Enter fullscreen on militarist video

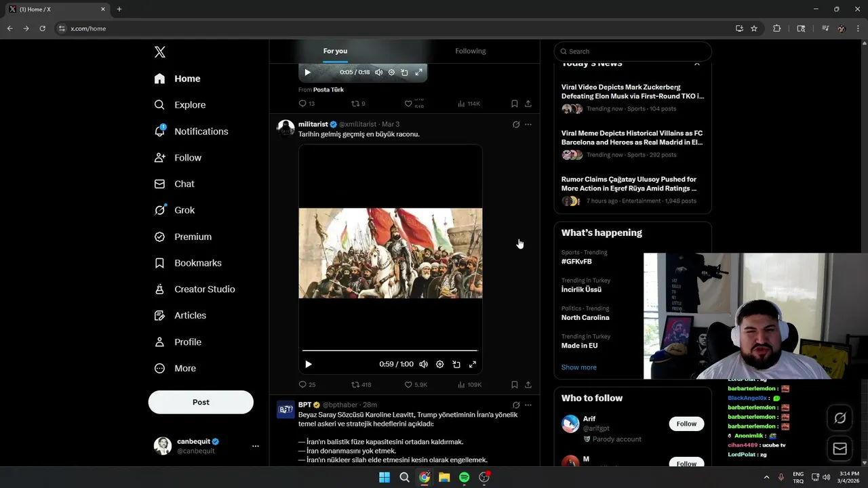pos(473,365)
